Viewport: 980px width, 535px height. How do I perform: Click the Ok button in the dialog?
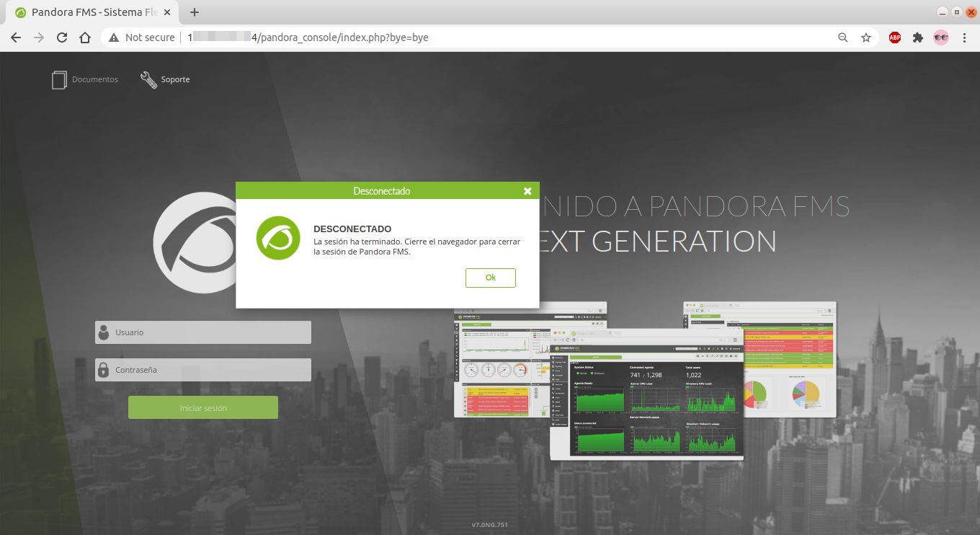point(490,278)
